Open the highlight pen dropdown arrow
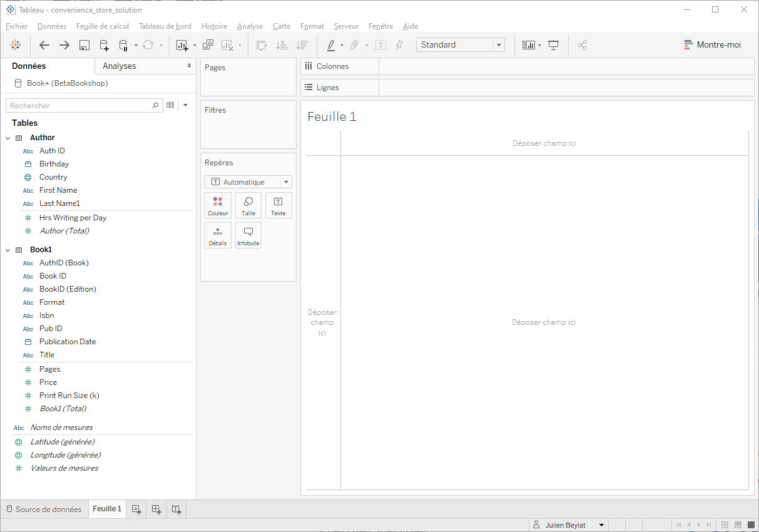This screenshot has height=532, width=759. [x=342, y=45]
